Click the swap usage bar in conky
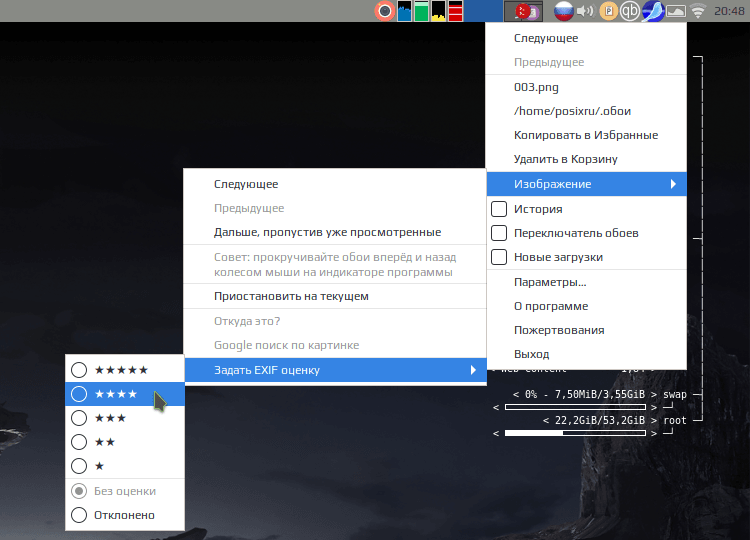Screen dimensions: 750x540 pyautogui.click(x=575, y=407)
